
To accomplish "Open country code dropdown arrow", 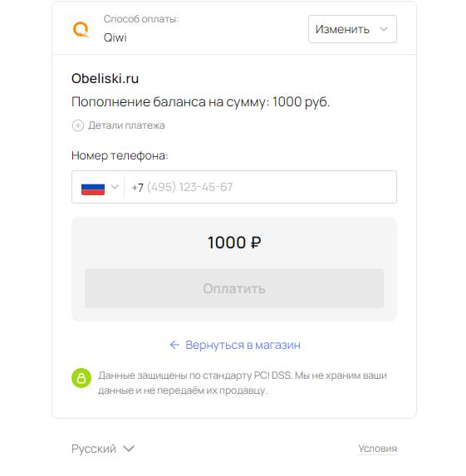I will click(x=115, y=187).
